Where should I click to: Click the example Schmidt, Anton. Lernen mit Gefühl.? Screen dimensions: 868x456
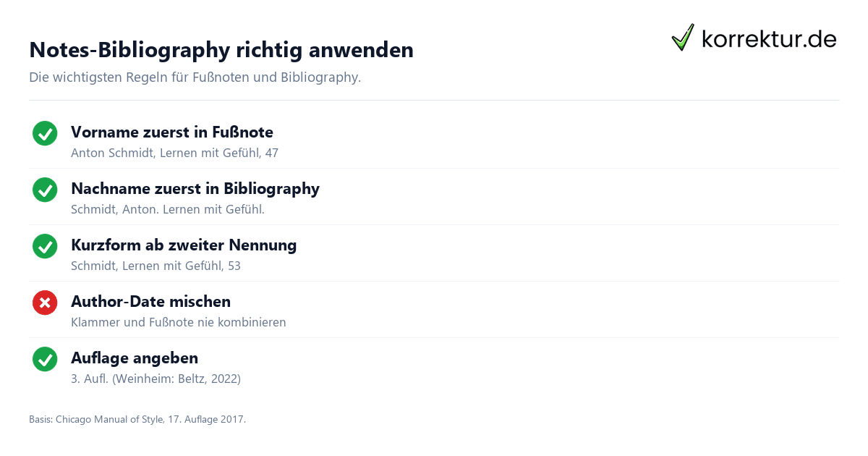pyautogui.click(x=168, y=209)
